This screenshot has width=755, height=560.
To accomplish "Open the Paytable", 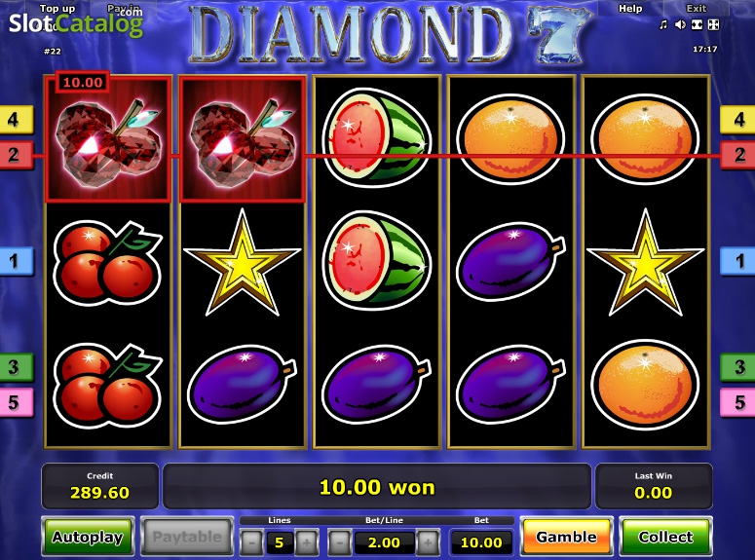I will [x=187, y=537].
